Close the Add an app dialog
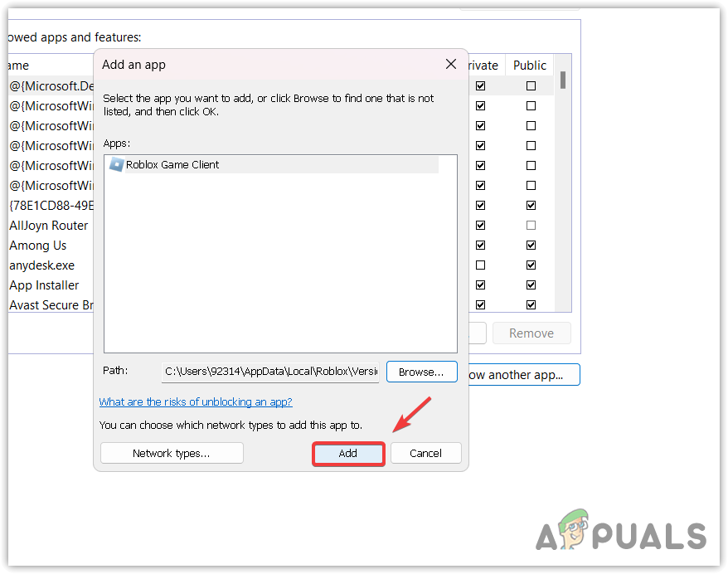728x574 pixels. (450, 64)
